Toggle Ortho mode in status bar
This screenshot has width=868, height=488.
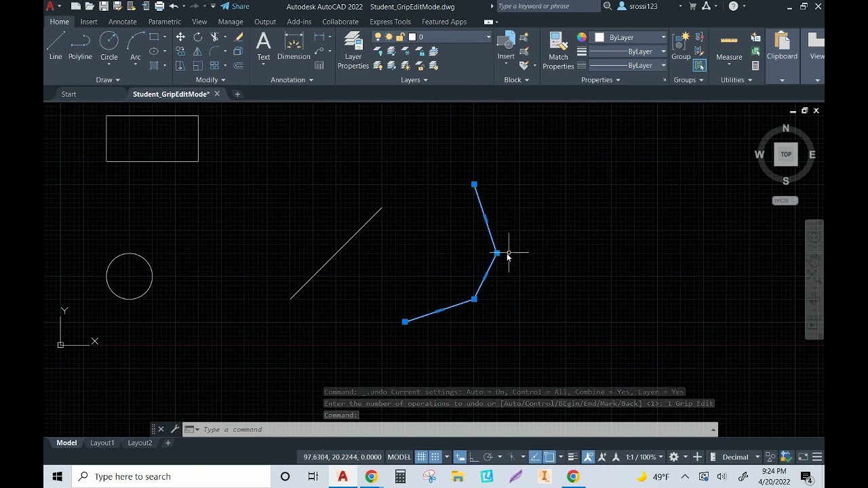pos(474,457)
